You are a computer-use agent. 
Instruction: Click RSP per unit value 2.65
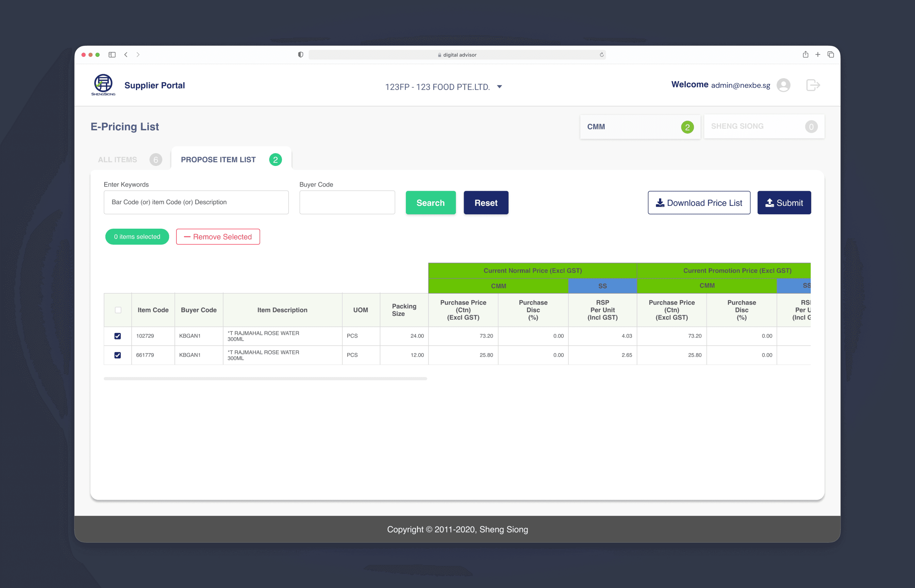pyautogui.click(x=627, y=355)
